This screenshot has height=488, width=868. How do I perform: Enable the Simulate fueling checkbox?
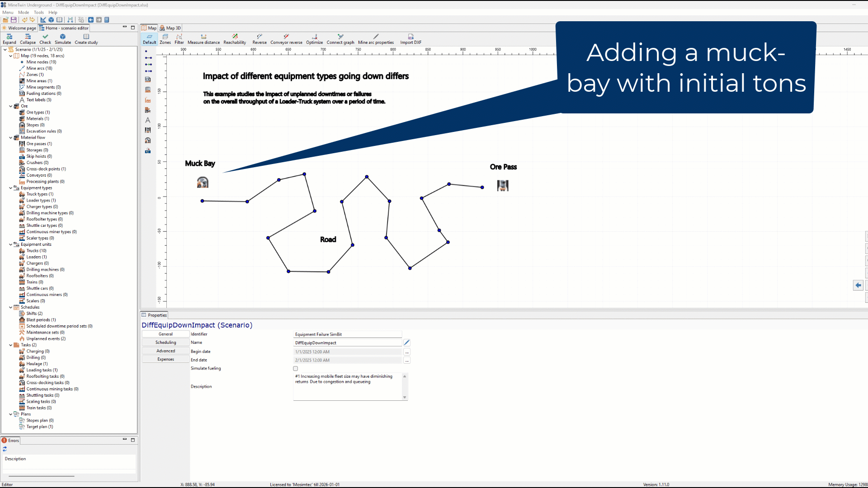click(296, 369)
